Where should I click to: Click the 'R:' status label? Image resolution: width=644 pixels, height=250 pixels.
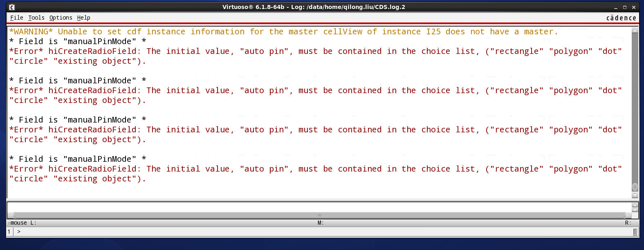click(x=628, y=223)
